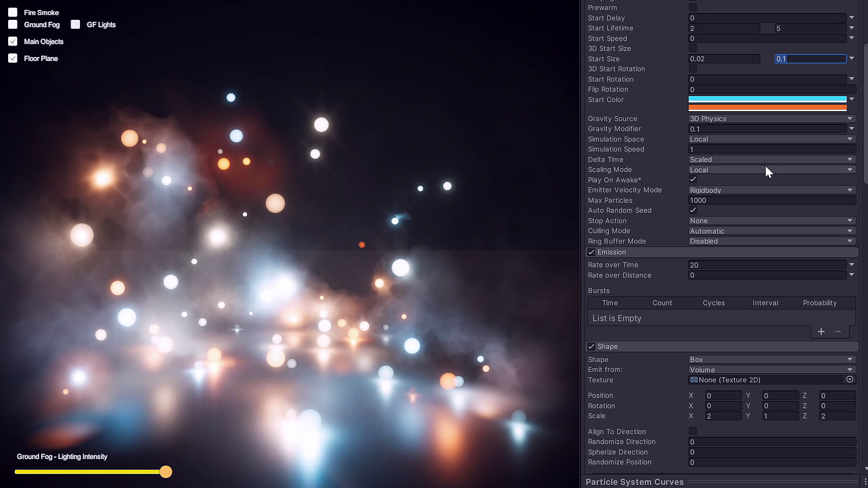868x488 pixels.
Task: Open the Ring Buffer Mode dropdown
Action: (x=772, y=241)
